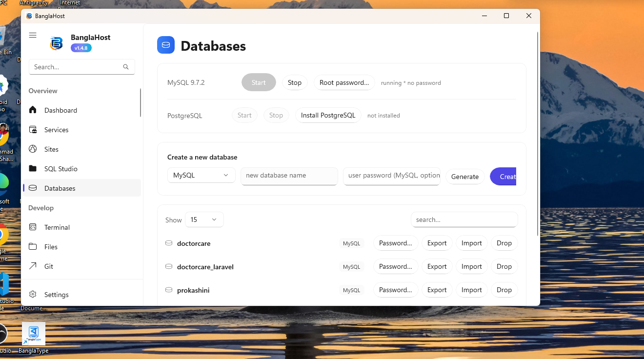Click the greyed MySQL Start button
Image resolution: width=644 pixels, height=359 pixels.
tap(259, 82)
